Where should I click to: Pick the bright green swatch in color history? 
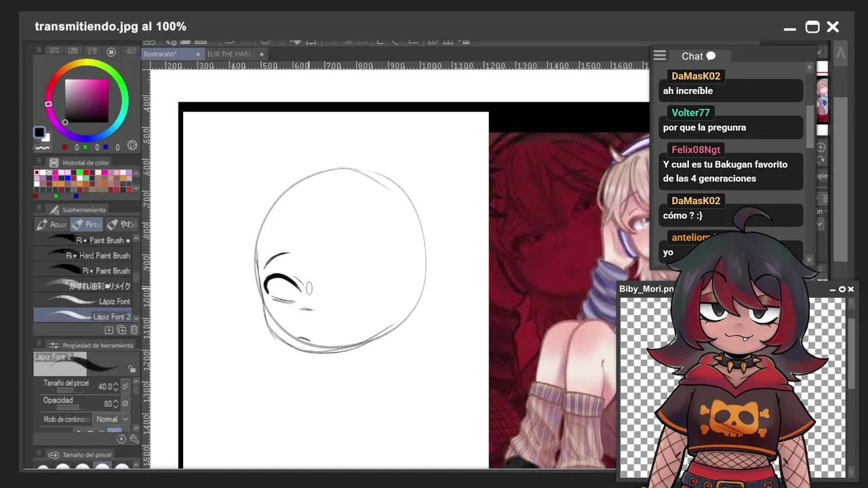[x=80, y=174]
